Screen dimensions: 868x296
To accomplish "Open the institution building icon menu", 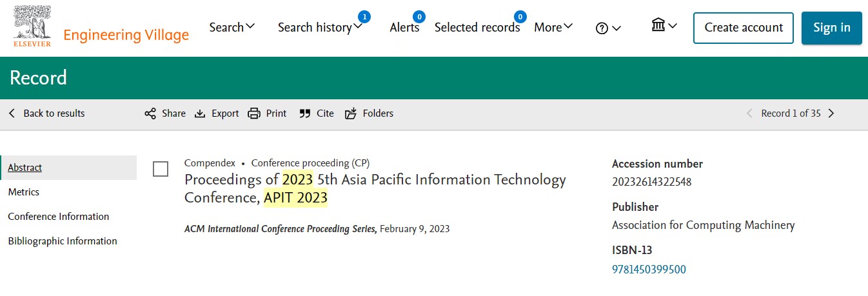I will tap(664, 26).
